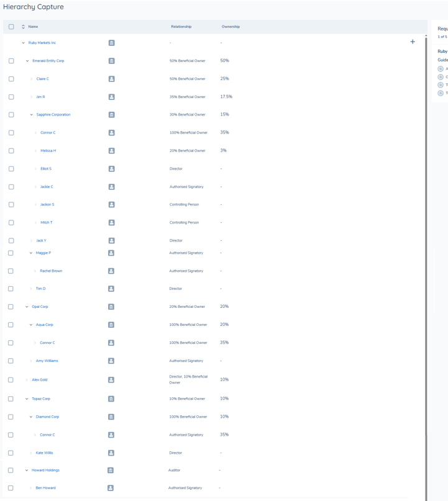448x501 pixels.
Task: Click the person icon beside Mitch T
Action: point(111,222)
